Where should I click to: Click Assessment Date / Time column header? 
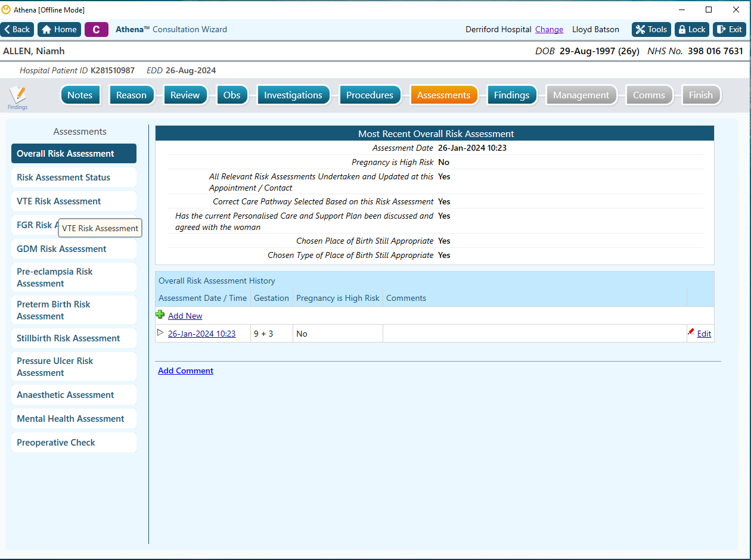click(x=203, y=298)
